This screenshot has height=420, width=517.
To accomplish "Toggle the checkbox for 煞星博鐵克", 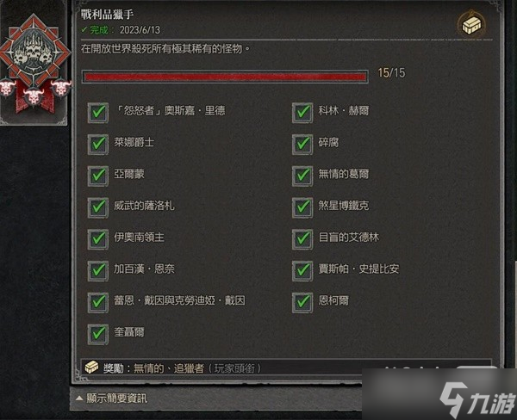I will (302, 207).
